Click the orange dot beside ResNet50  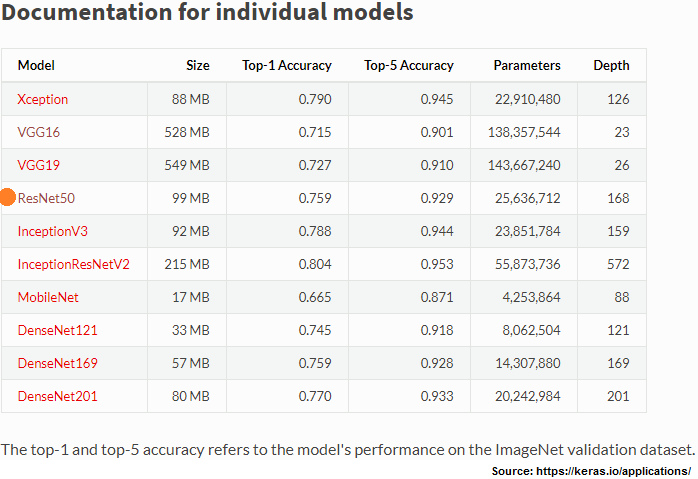click(x=8, y=197)
